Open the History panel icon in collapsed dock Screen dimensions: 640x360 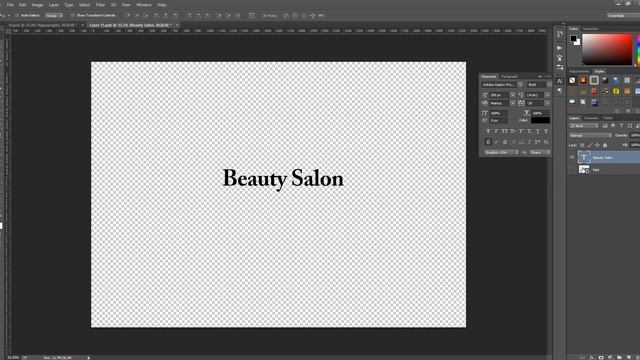(x=560, y=34)
